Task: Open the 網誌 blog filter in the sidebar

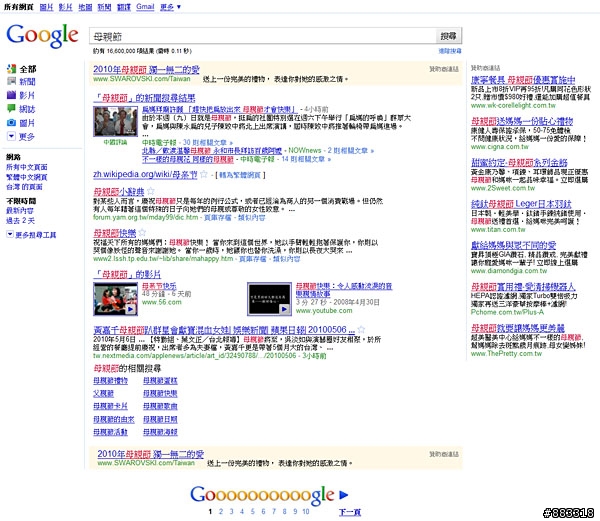Action: coord(27,109)
